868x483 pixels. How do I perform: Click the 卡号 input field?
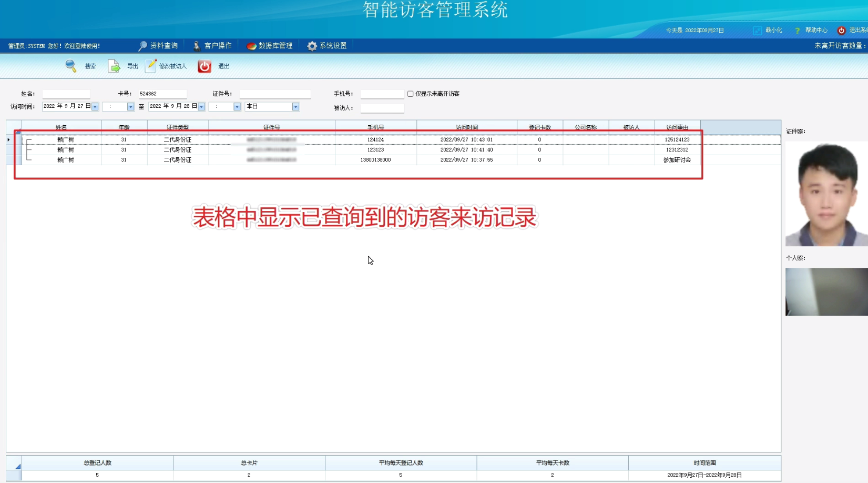tap(162, 94)
